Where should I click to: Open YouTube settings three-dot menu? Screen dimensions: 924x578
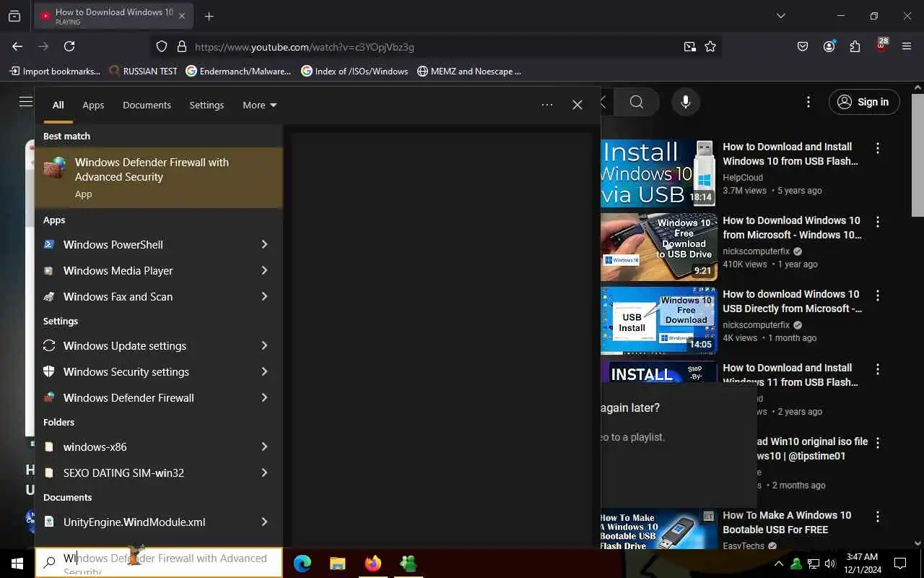(x=808, y=102)
